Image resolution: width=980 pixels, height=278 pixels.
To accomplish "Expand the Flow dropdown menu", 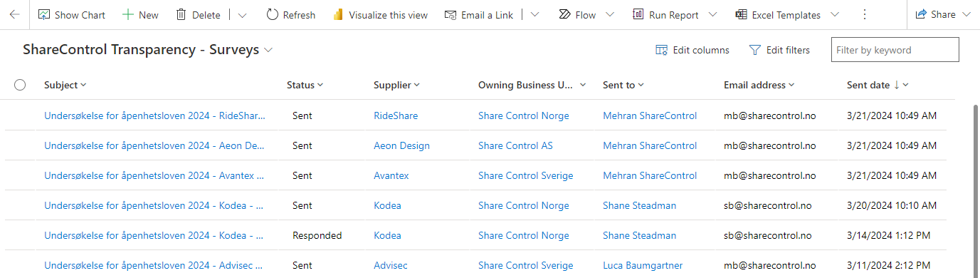I will point(610,14).
